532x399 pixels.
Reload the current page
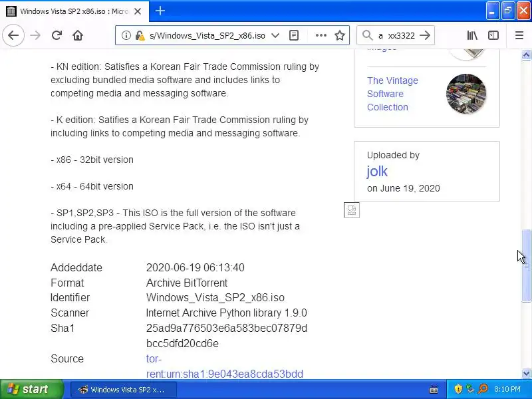coord(57,35)
